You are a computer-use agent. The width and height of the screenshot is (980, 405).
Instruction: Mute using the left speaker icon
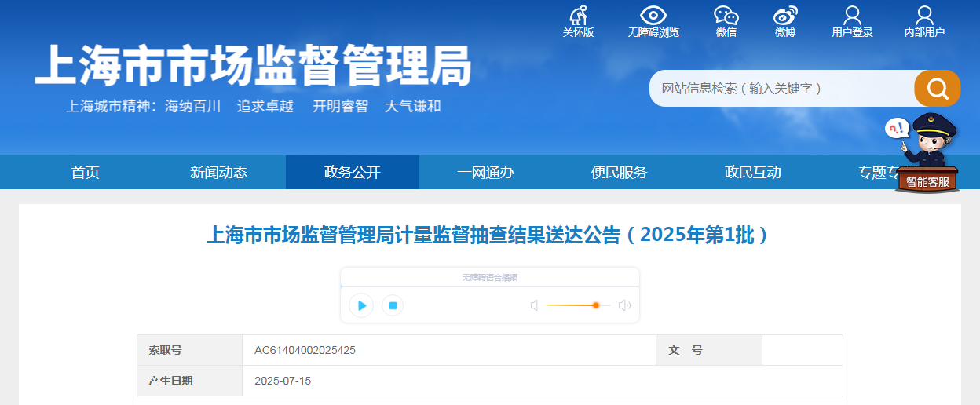pyautogui.click(x=535, y=305)
